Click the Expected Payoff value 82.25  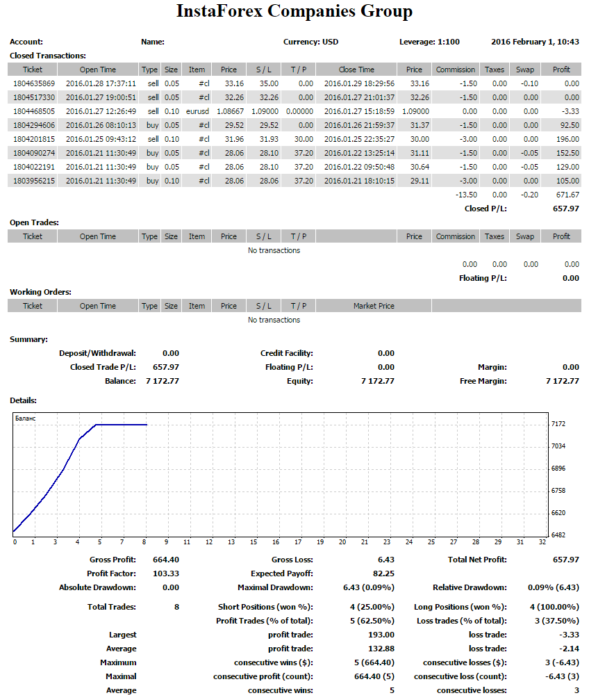383,573
